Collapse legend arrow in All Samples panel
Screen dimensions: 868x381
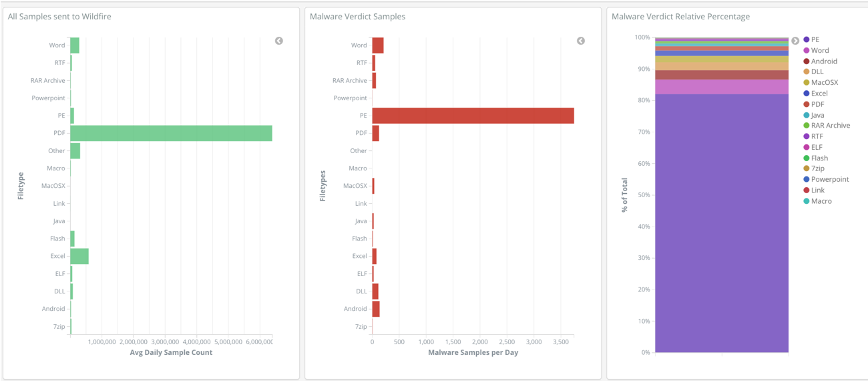coord(279,41)
